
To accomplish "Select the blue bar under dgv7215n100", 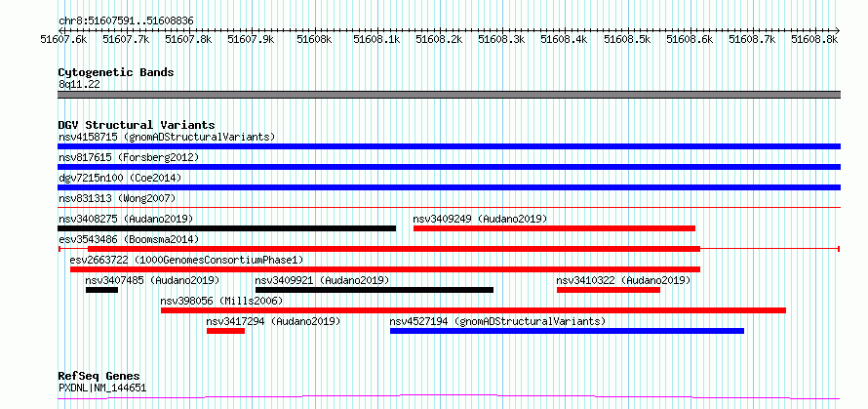I will (x=449, y=187).
